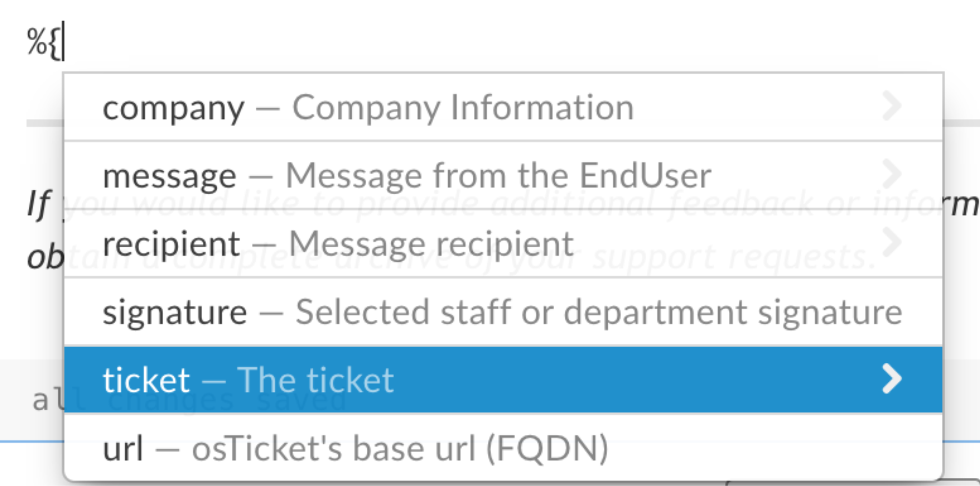Expand the company submenu chevron

pos(892,106)
